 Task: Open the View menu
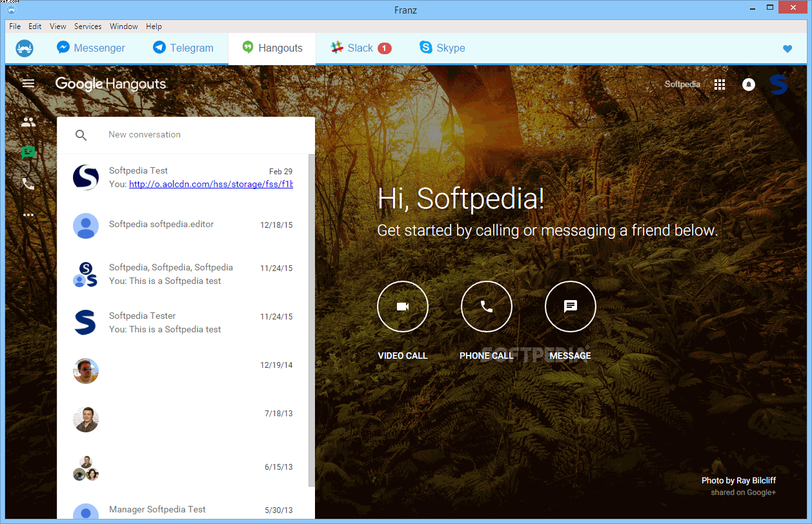(x=58, y=26)
